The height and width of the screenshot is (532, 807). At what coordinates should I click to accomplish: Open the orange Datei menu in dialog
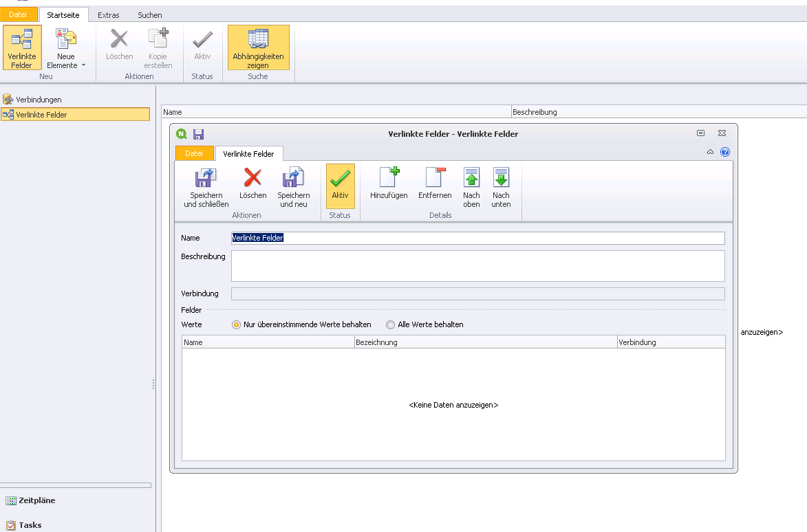coord(194,153)
